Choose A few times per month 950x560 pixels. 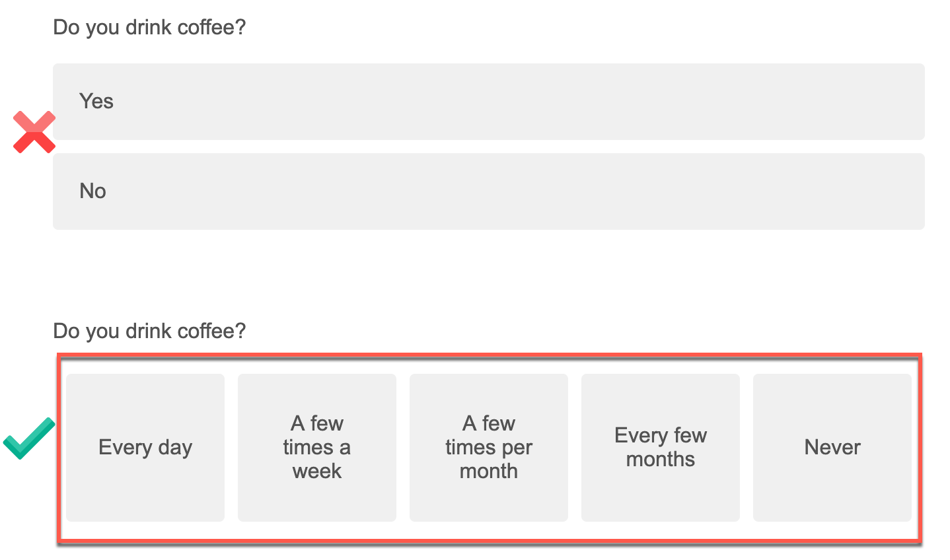click(x=489, y=448)
